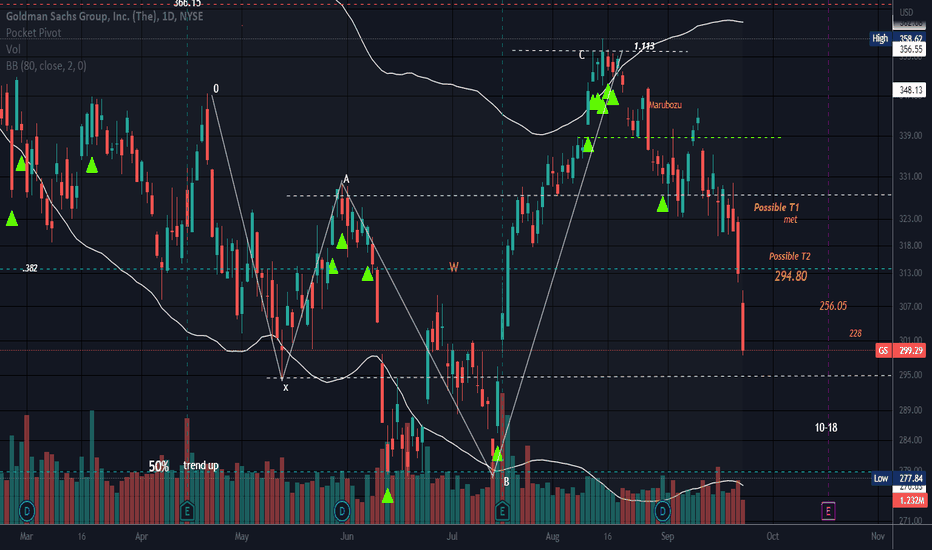The height and width of the screenshot is (550, 932).
Task: Click the 366.15 label at top of chart
Action: (x=187, y=4)
